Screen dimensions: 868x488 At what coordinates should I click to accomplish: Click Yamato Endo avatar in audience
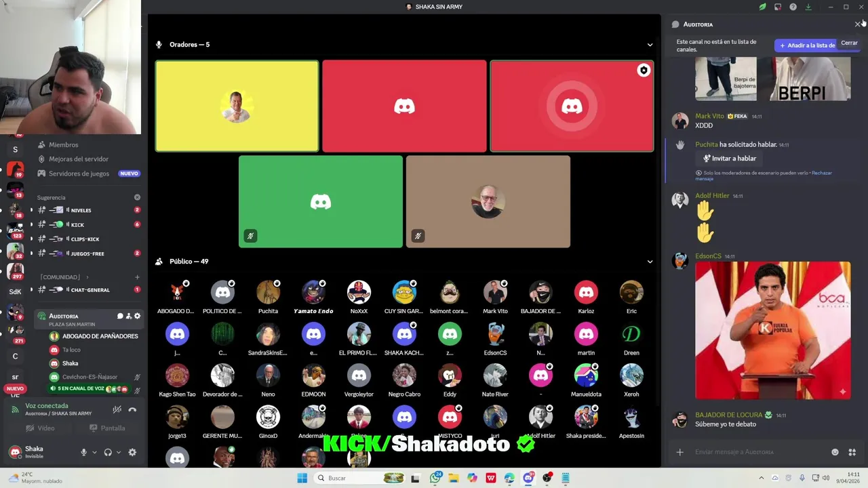click(313, 292)
